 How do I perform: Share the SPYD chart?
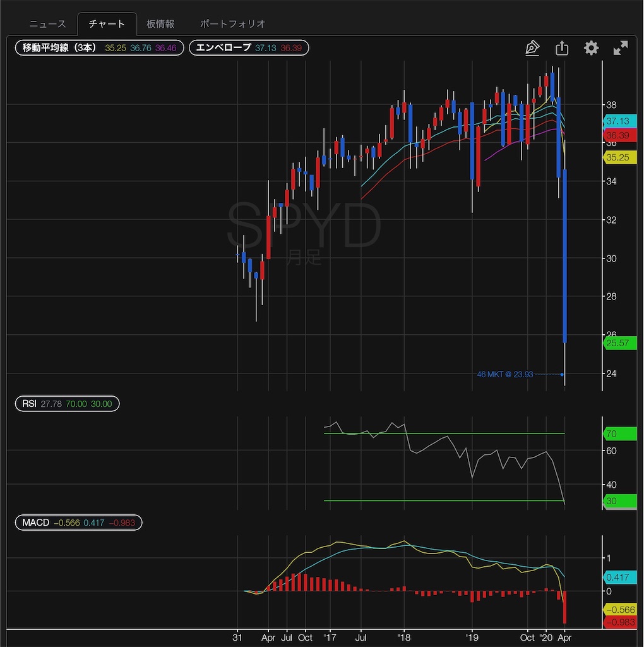(x=561, y=48)
